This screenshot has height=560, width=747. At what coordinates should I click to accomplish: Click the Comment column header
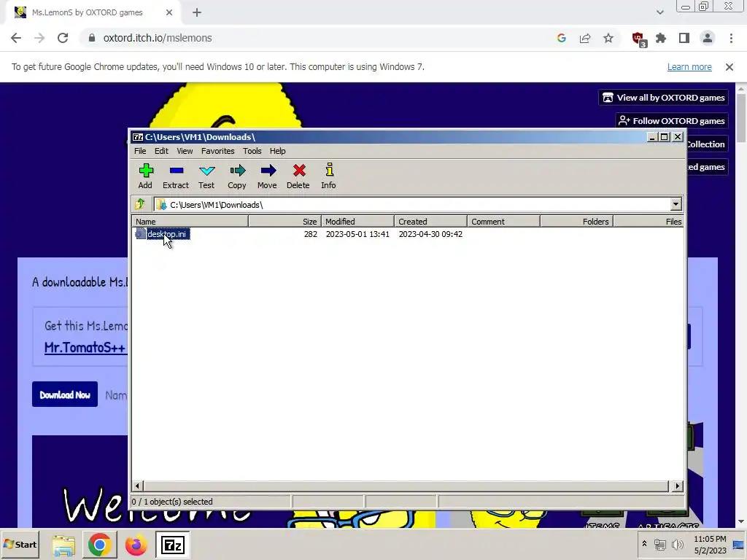pyautogui.click(x=503, y=222)
